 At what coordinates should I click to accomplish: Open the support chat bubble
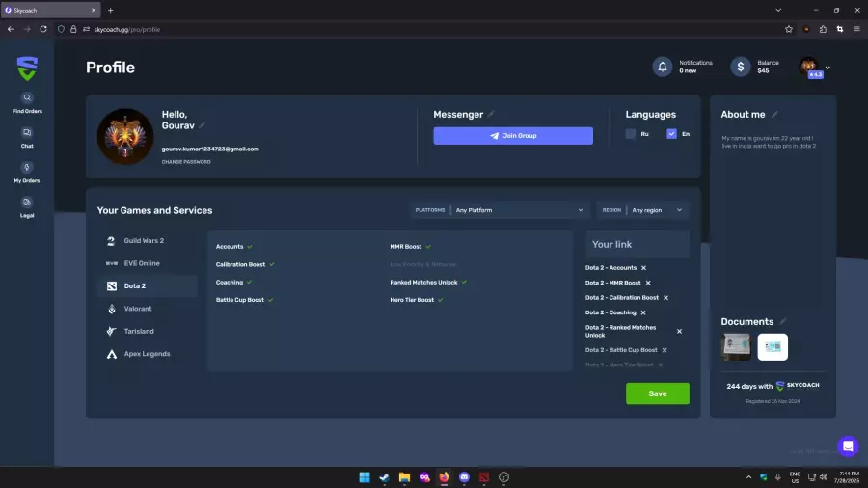coord(848,447)
